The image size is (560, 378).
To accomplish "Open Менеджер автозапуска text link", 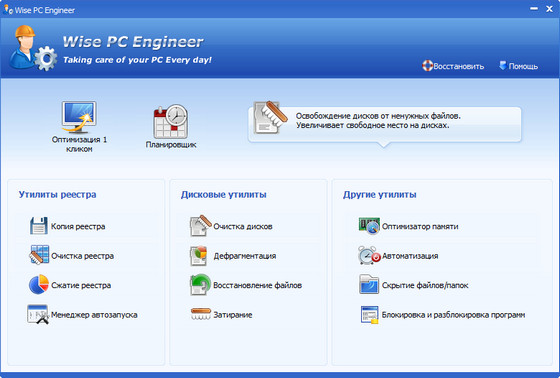I will pyautogui.click(x=94, y=315).
